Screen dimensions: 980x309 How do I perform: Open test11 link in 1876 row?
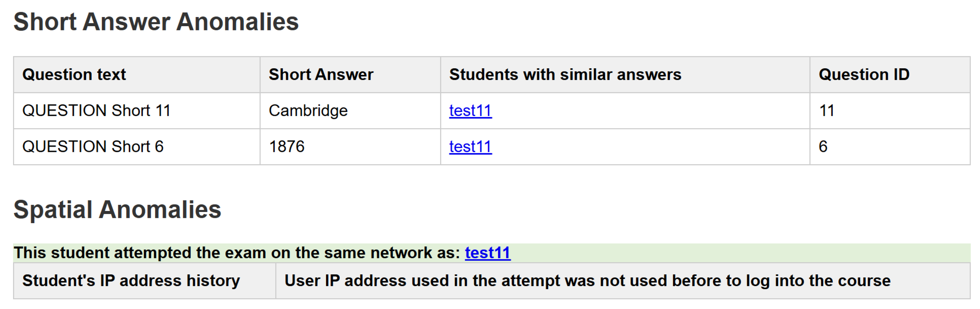(470, 147)
